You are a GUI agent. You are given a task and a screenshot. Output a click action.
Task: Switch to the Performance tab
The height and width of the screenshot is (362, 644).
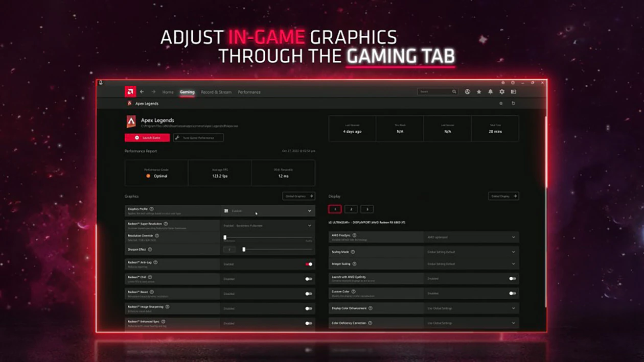pos(249,92)
